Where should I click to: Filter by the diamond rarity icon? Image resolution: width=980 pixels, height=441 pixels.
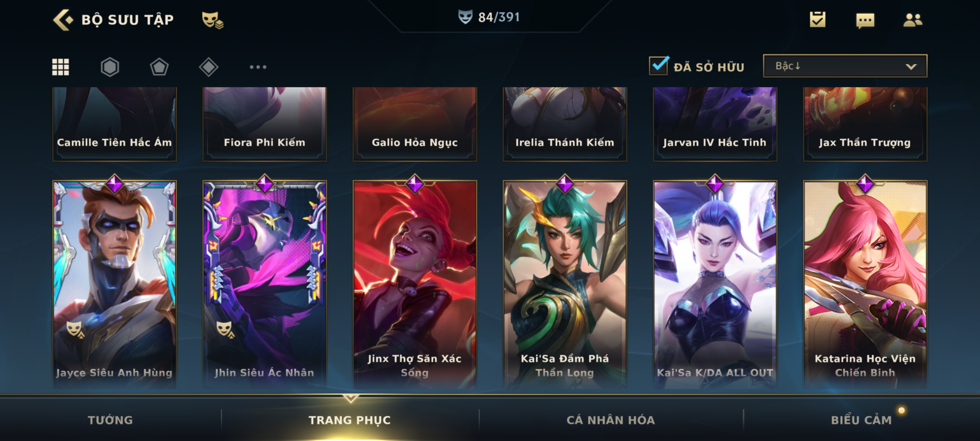209,67
